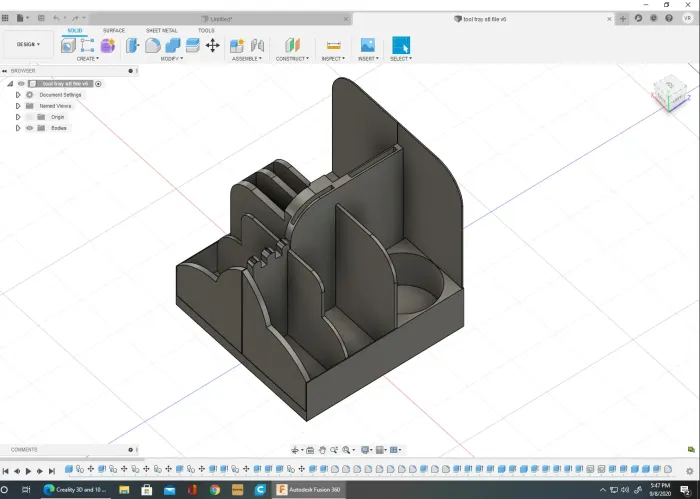
Task: Click the Redo arrow
Action: coord(75,18)
